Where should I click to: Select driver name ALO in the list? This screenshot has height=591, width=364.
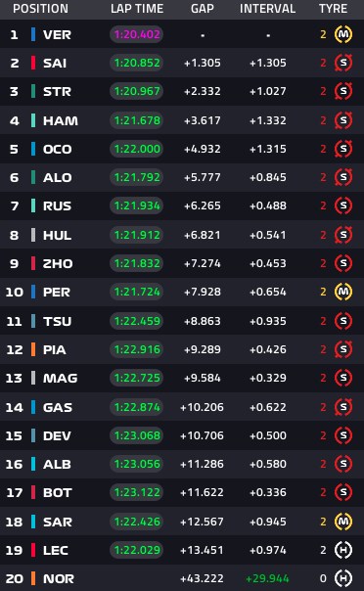58,177
